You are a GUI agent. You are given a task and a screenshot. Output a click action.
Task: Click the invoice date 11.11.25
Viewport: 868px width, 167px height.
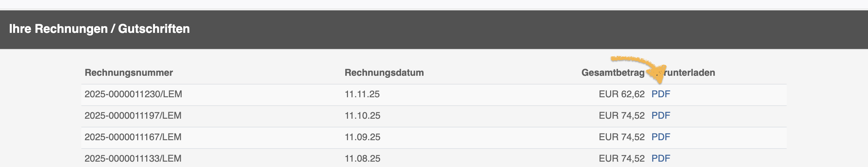point(362,94)
